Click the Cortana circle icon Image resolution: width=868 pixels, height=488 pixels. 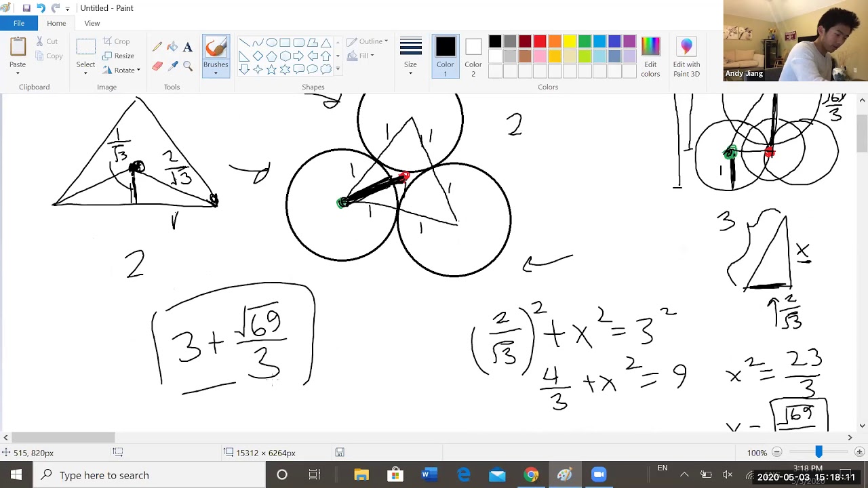tap(282, 474)
